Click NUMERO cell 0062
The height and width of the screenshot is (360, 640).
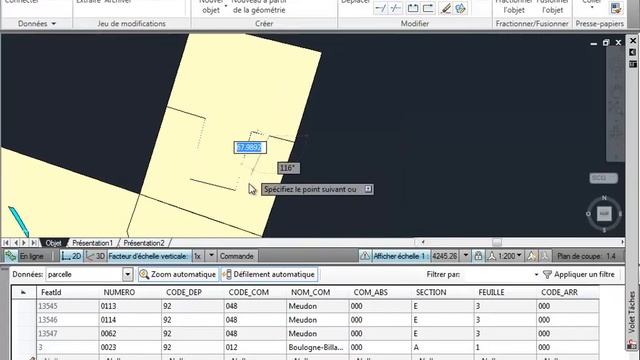(x=130, y=333)
